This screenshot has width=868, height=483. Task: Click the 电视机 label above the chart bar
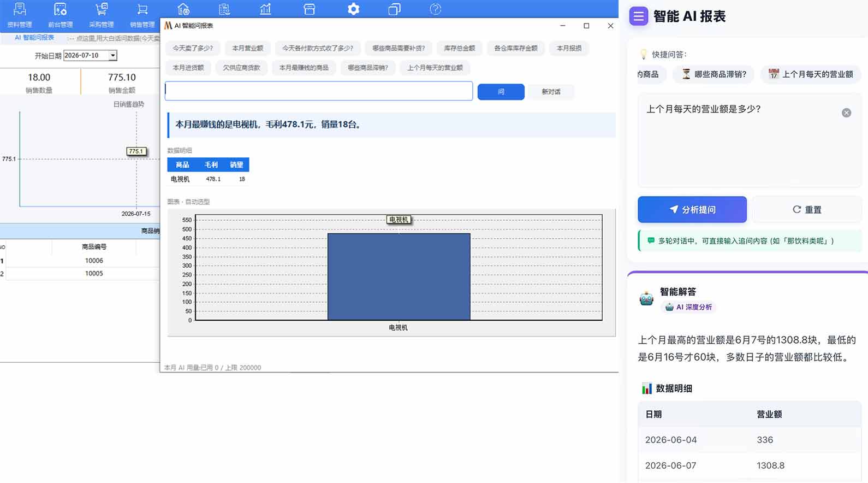[399, 220]
